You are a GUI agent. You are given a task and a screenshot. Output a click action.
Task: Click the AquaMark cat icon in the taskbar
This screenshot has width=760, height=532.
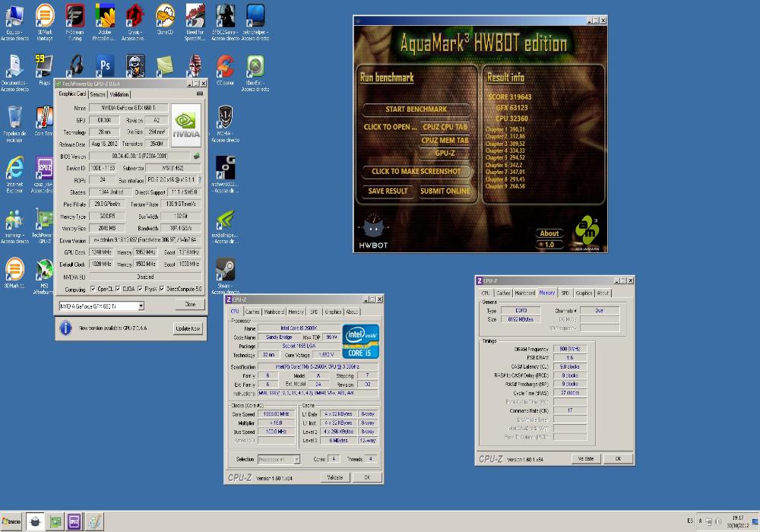[x=35, y=522]
